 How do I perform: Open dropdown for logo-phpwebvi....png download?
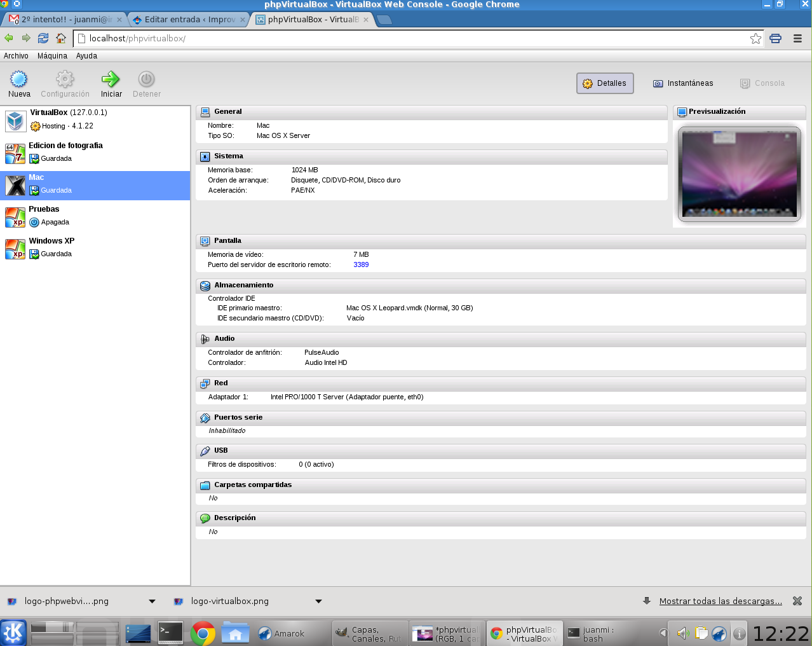[x=152, y=601]
